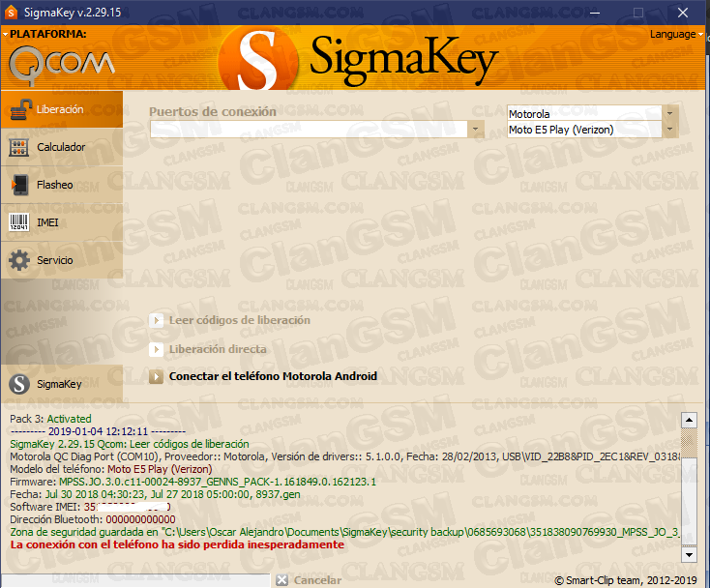This screenshot has height=588, width=710.
Task: Click the Liberación padlock icon
Action: pyautogui.click(x=20, y=109)
